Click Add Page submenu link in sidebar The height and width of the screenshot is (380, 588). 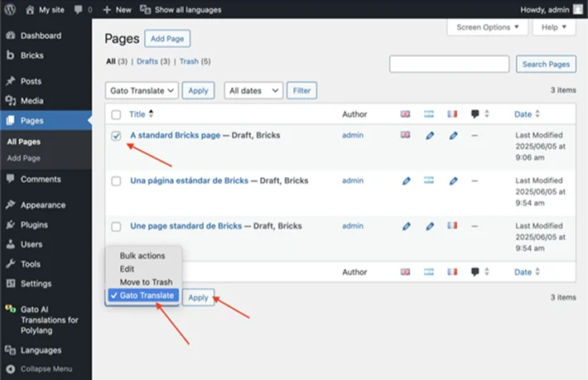(x=24, y=158)
